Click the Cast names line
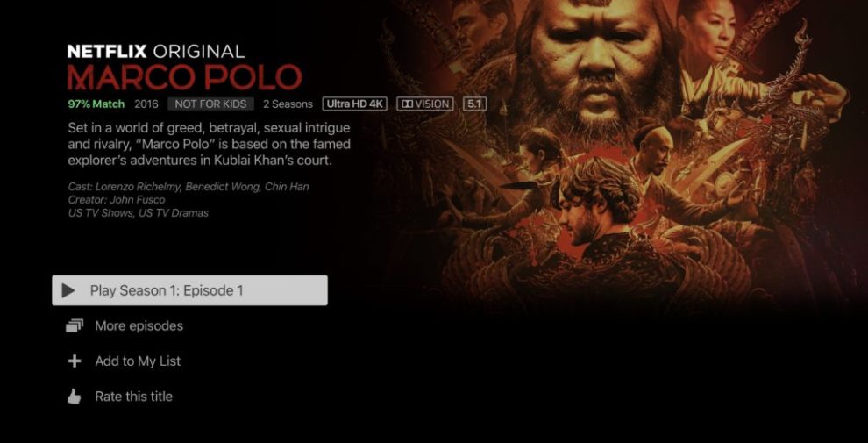This screenshot has height=443, width=868. (x=189, y=187)
